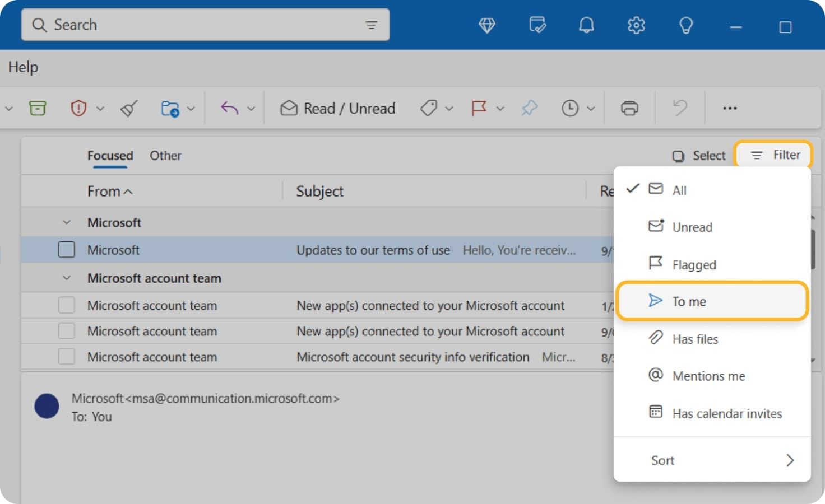Screen dimensions: 825x504
Task: Open the Settings gear
Action: point(636,25)
